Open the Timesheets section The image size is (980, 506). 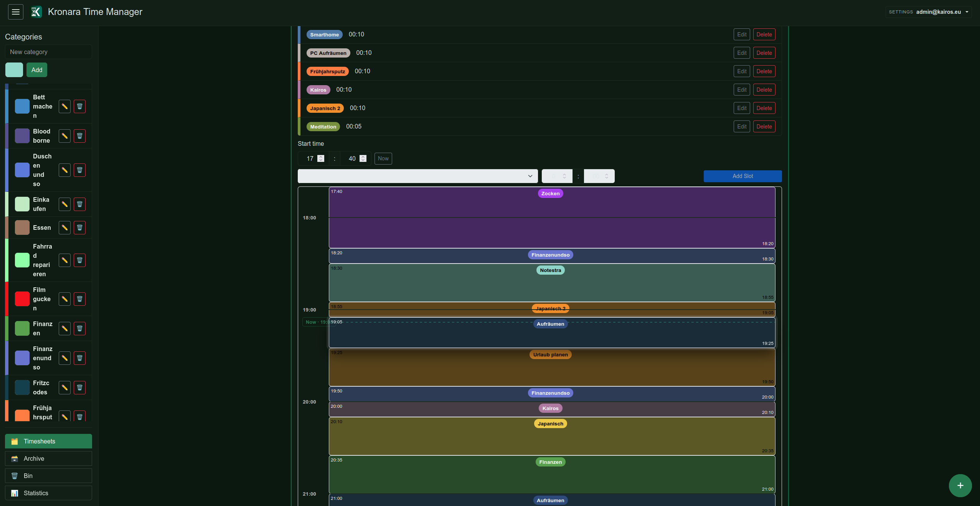coord(48,441)
